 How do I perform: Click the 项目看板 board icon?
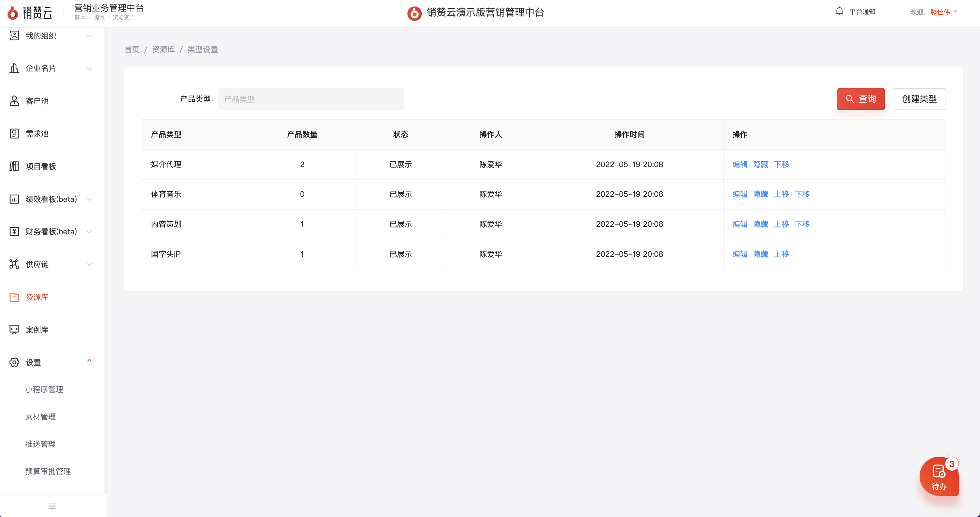[14, 166]
